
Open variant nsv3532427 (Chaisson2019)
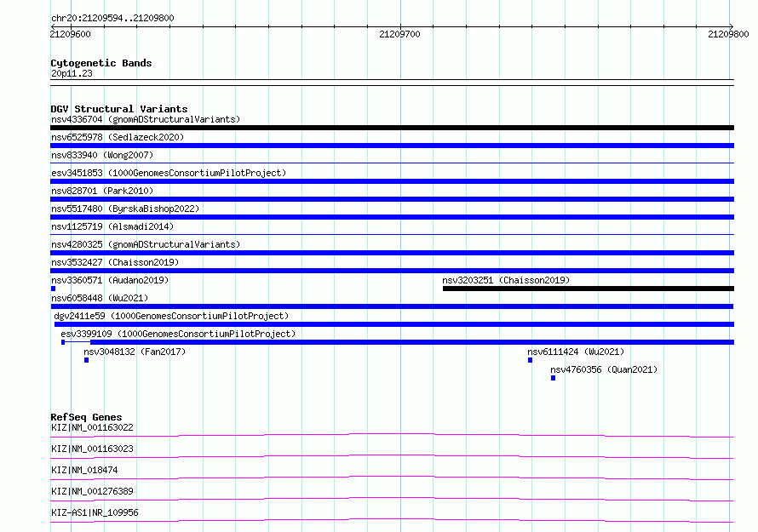pos(115,262)
